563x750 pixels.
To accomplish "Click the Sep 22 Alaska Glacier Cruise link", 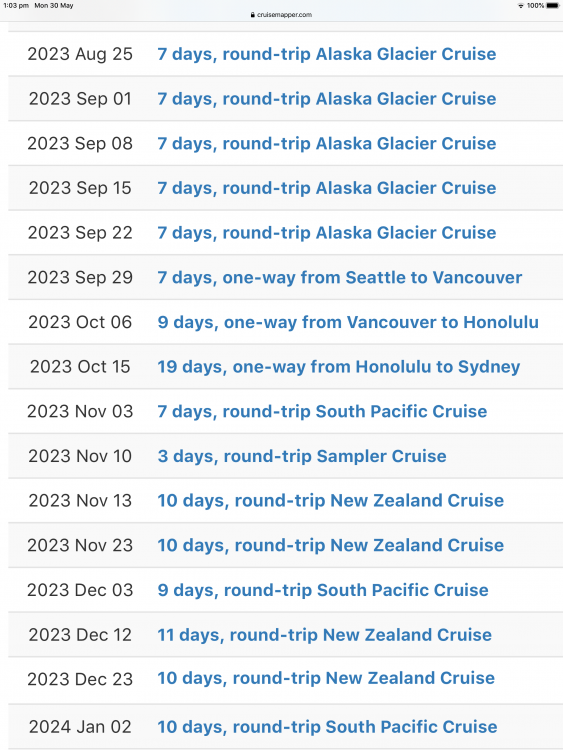I will (x=327, y=232).
